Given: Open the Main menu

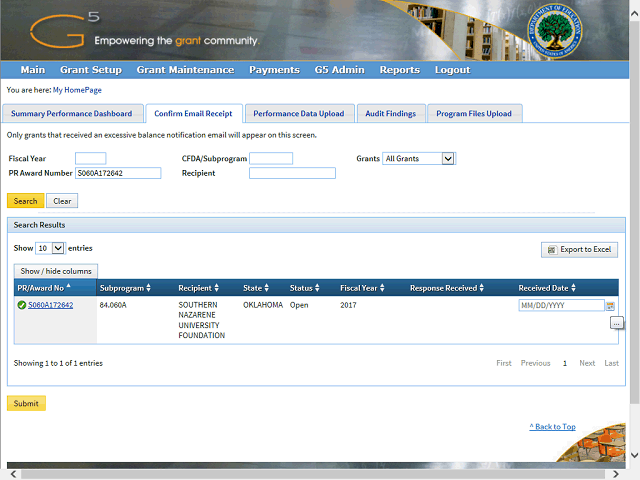Looking at the screenshot, I should [33, 70].
